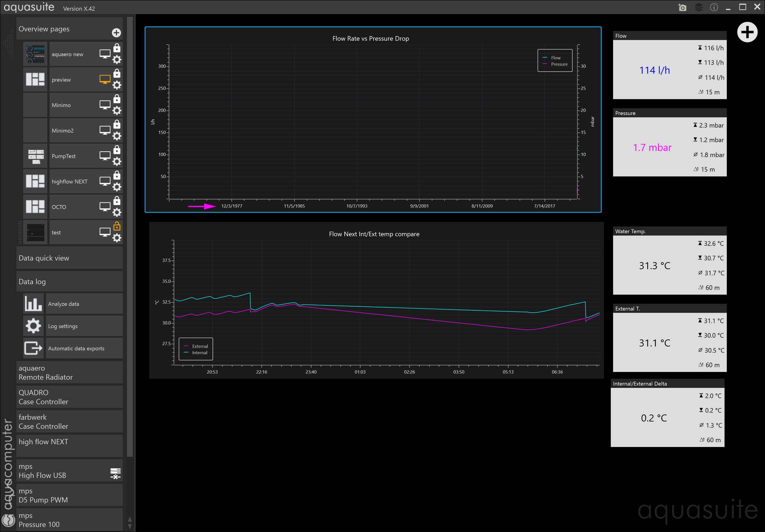
Task: Click the mps High Flow USB disconnected icon
Action: tap(115, 473)
